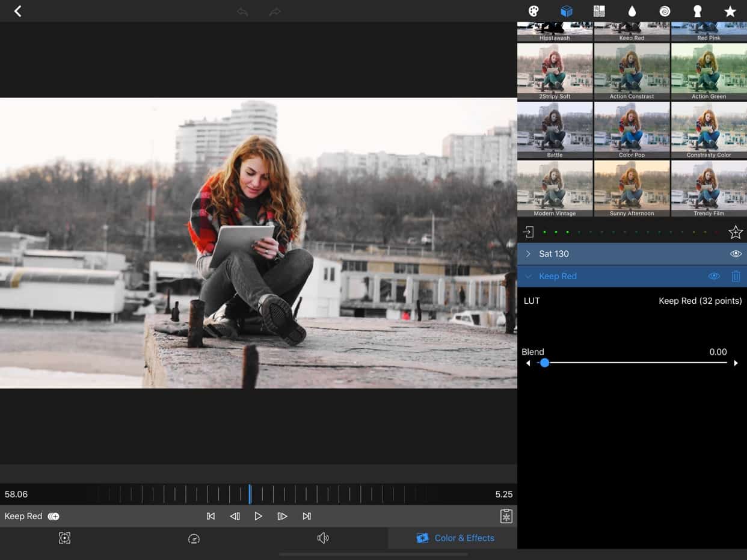Play the clip with the play button

point(258,516)
